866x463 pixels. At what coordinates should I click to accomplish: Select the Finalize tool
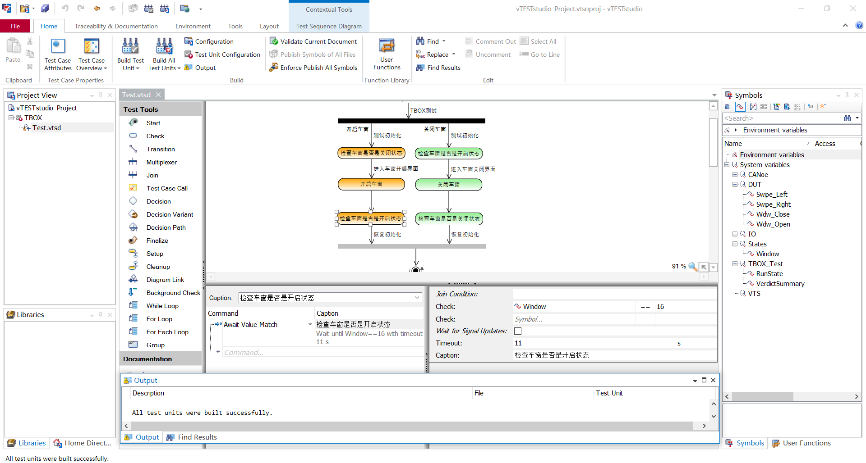(157, 241)
